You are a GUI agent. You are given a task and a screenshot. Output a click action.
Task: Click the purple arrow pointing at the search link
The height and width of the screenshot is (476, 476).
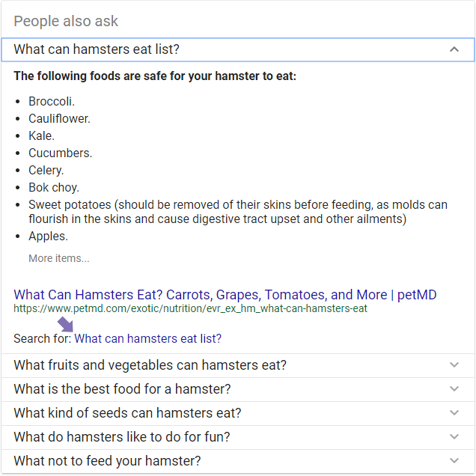coord(66,324)
